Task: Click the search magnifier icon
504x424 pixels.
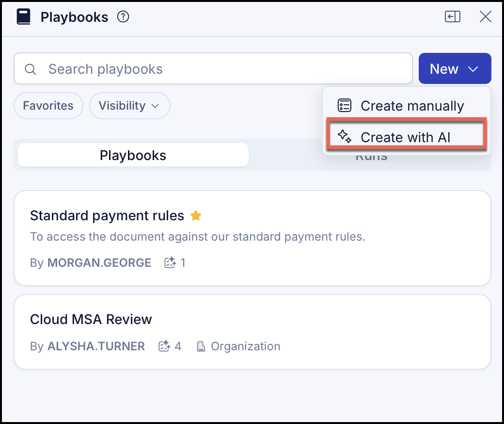Action: click(x=31, y=69)
